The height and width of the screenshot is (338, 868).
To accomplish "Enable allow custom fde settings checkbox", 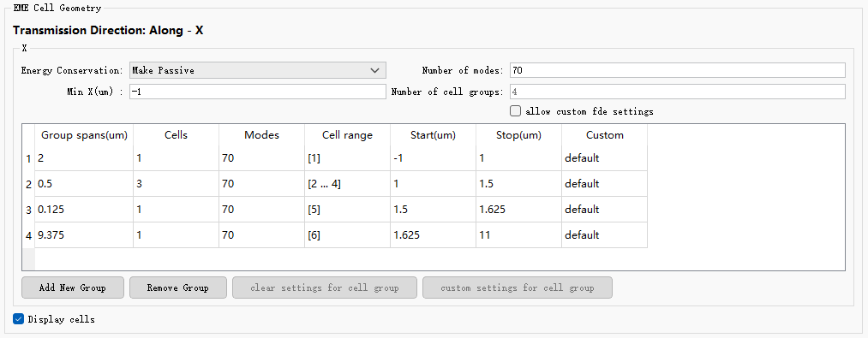I will tap(515, 111).
